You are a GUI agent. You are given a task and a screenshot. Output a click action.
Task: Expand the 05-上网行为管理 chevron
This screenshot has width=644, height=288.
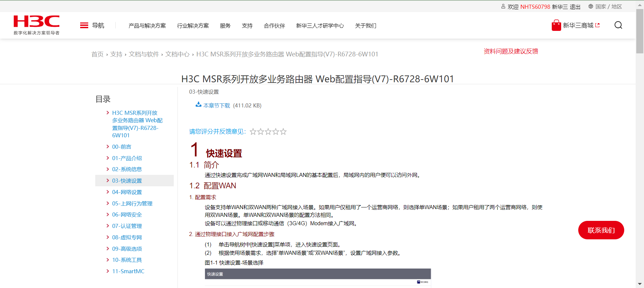tap(108, 203)
